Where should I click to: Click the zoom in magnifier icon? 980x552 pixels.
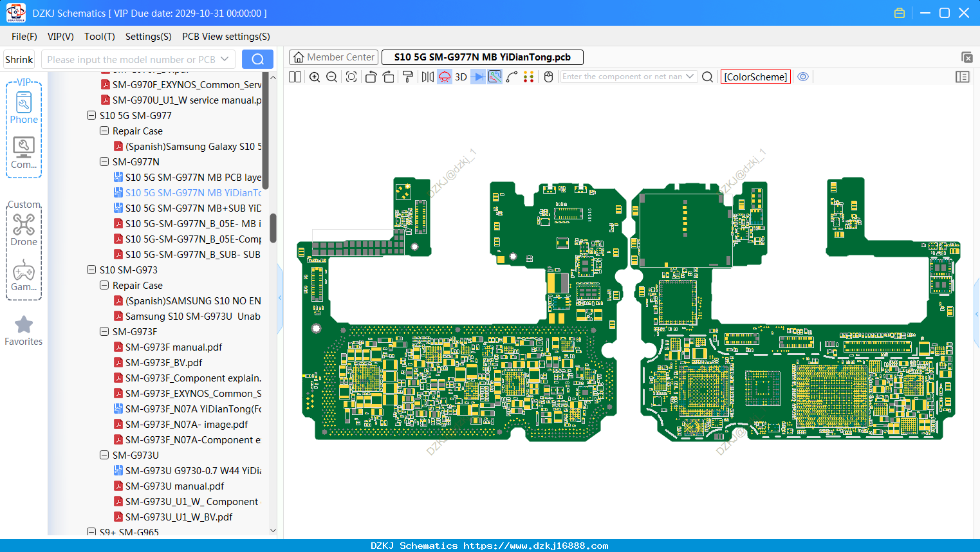pyautogui.click(x=315, y=77)
